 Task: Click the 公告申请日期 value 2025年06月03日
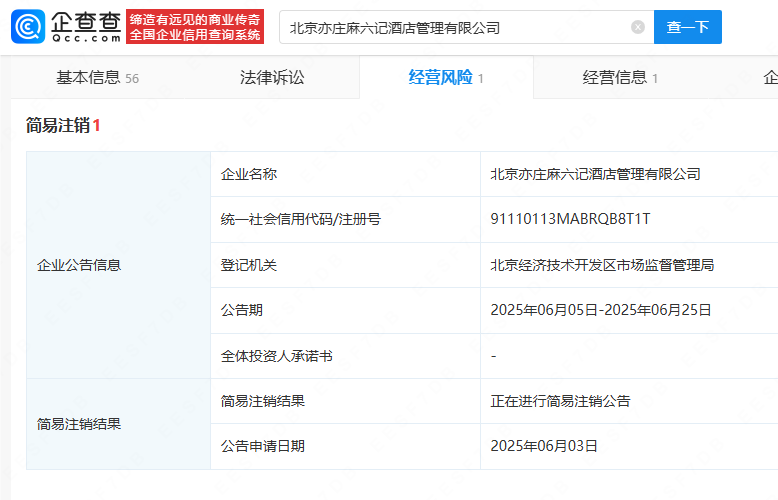point(544,446)
